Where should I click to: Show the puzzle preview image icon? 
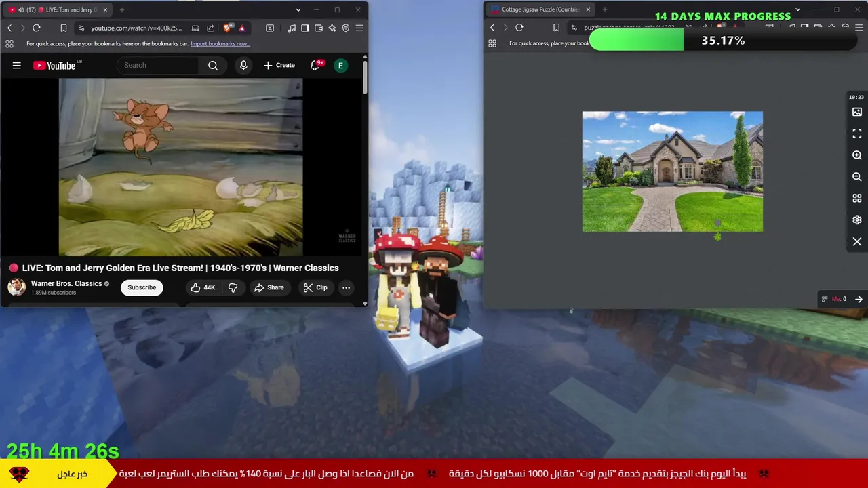857,112
